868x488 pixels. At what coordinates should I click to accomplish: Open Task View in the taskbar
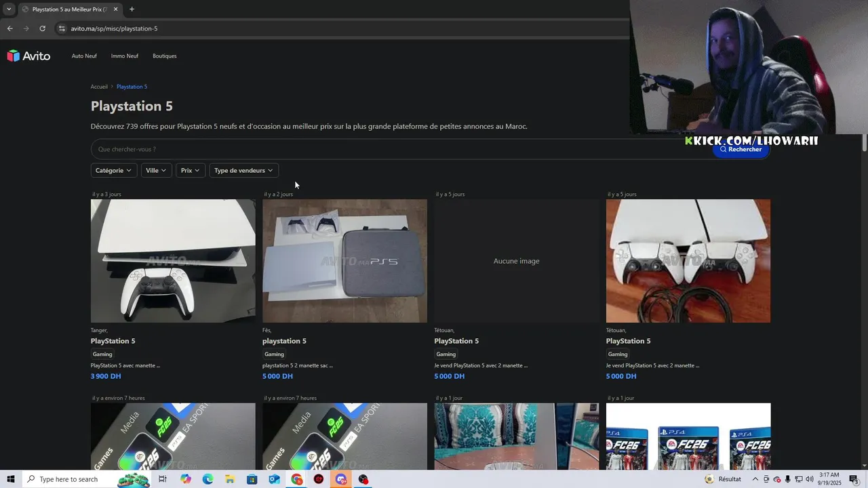click(x=163, y=479)
